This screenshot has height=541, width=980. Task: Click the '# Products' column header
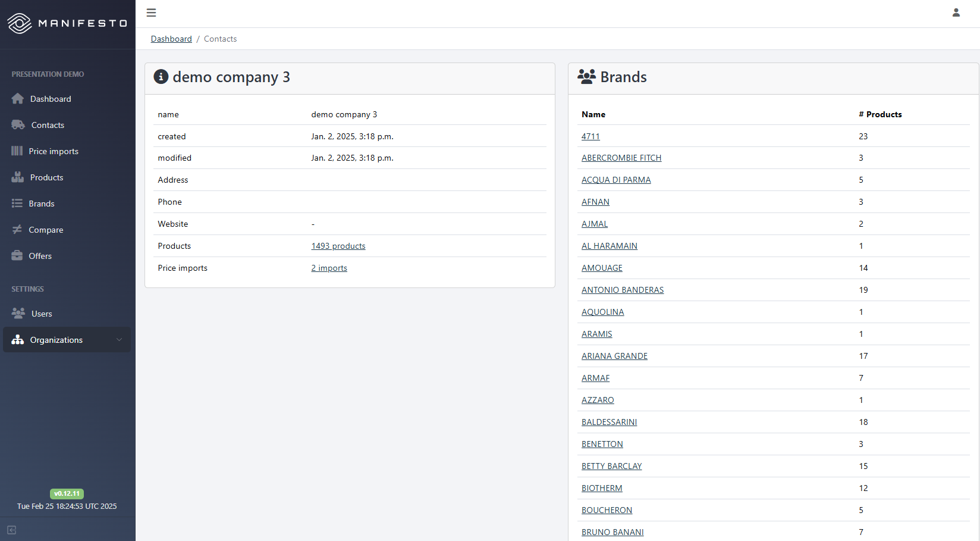pyautogui.click(x=880, y=114)
